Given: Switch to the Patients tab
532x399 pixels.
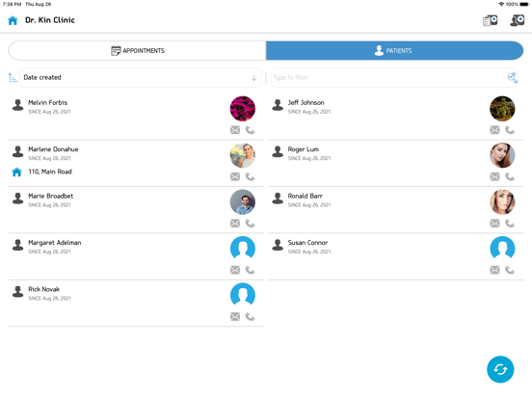Looking at the screenshot, I should [x=394, y=50].
